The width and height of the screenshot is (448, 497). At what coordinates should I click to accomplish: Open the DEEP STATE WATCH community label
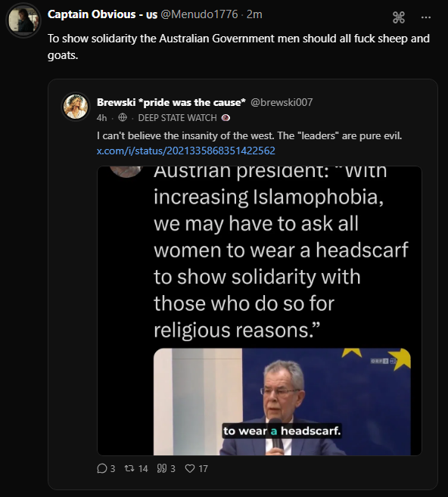tap(177, 118)
